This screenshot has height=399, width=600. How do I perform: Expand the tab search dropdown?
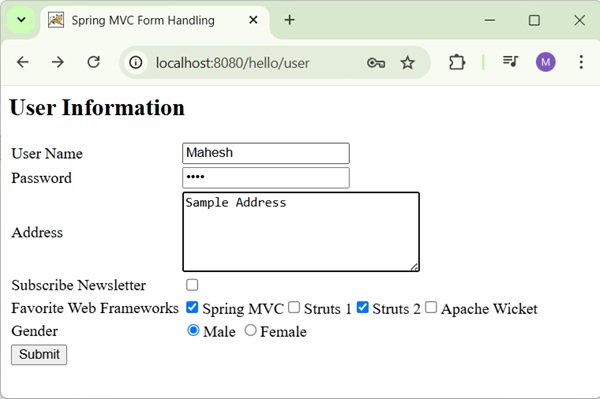point(21,20)
